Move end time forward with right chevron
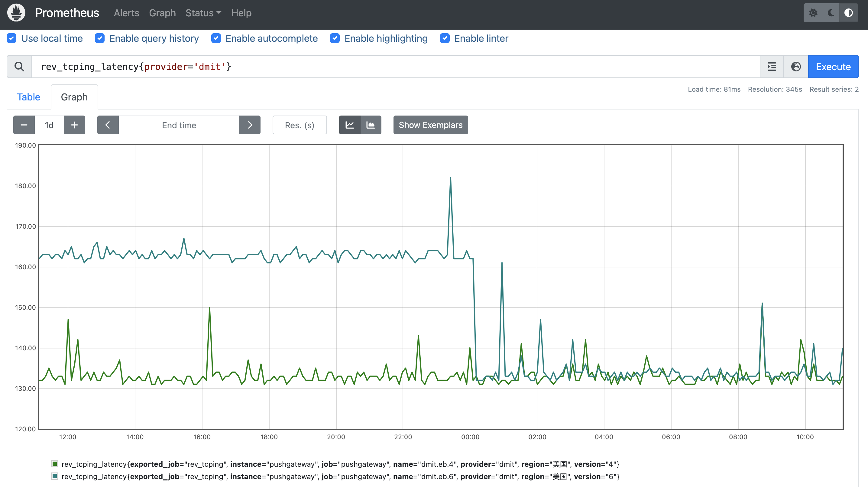The image size is (868, 487). tap(250, 125)
